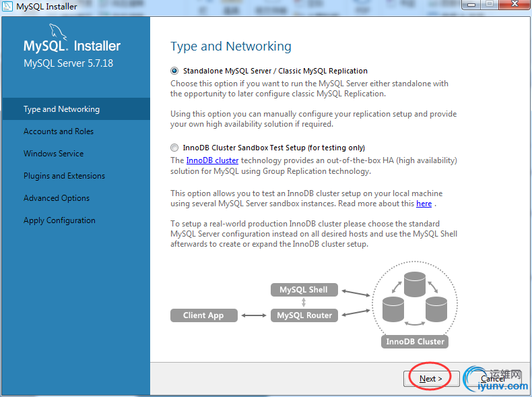The height and width of the screenshot is (397, 532).
Task: Follow the 'here' read more link
Action: click(424, 204)
